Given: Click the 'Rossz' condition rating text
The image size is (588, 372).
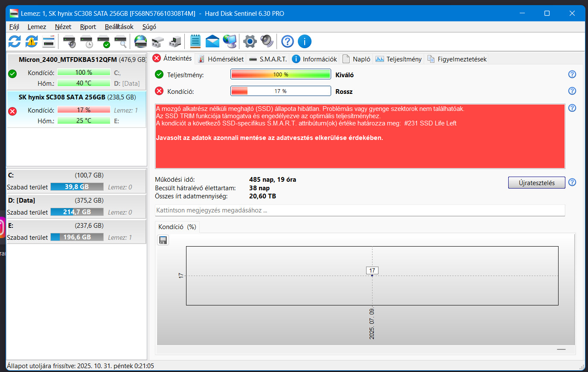Looking at the screenshot, I should point(344,92).
